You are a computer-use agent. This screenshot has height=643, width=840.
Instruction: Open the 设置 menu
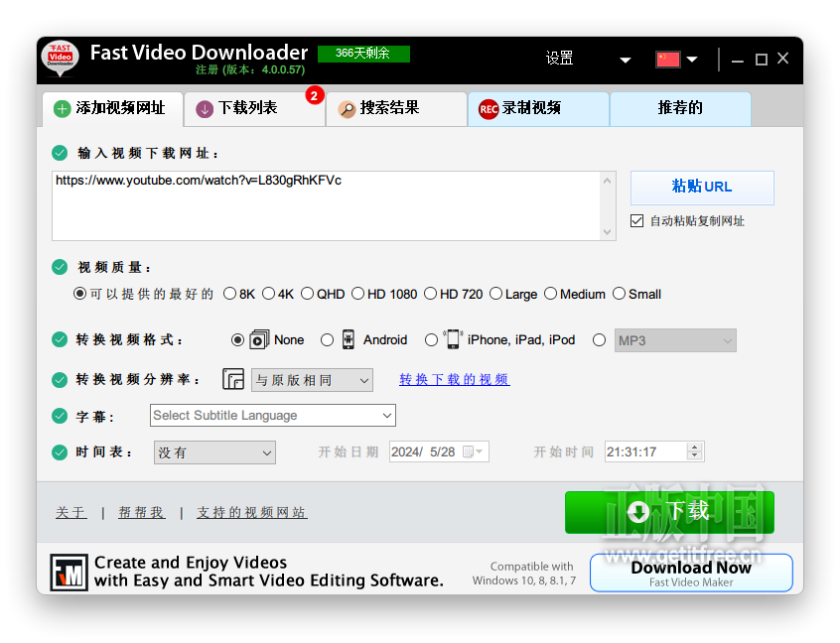click(x=559, y=58)
